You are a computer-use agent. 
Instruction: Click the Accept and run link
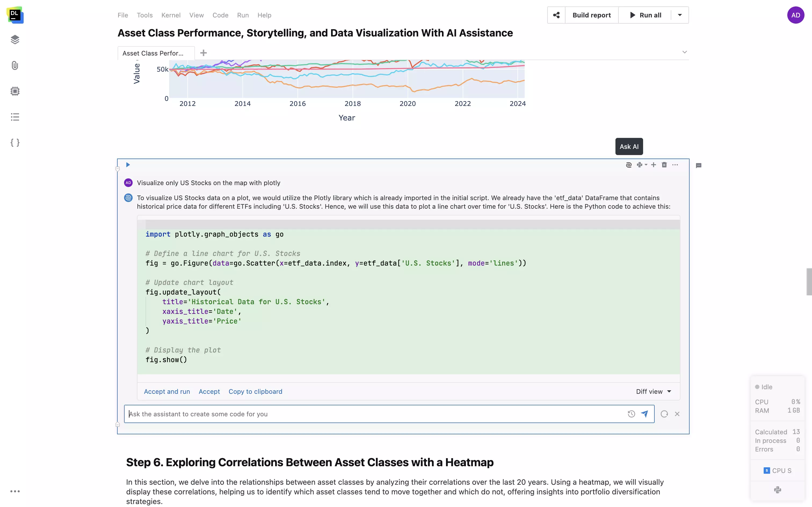pos(167,392)
